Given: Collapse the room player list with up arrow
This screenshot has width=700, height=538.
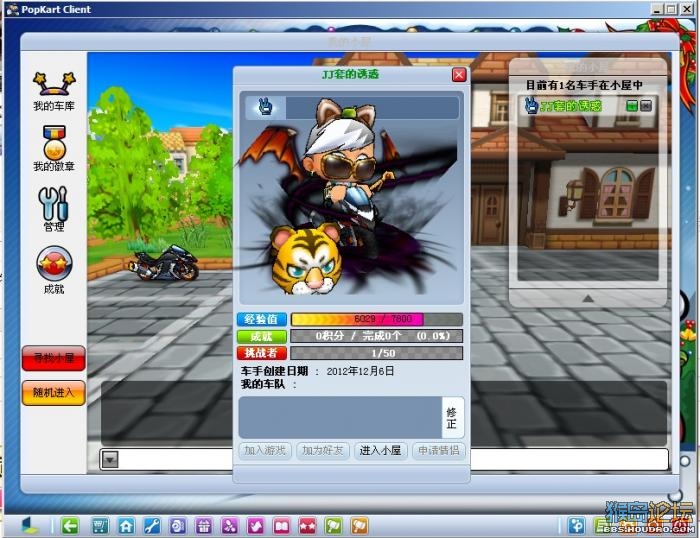Looking at the screenshot, I should (x=588, y=298).
